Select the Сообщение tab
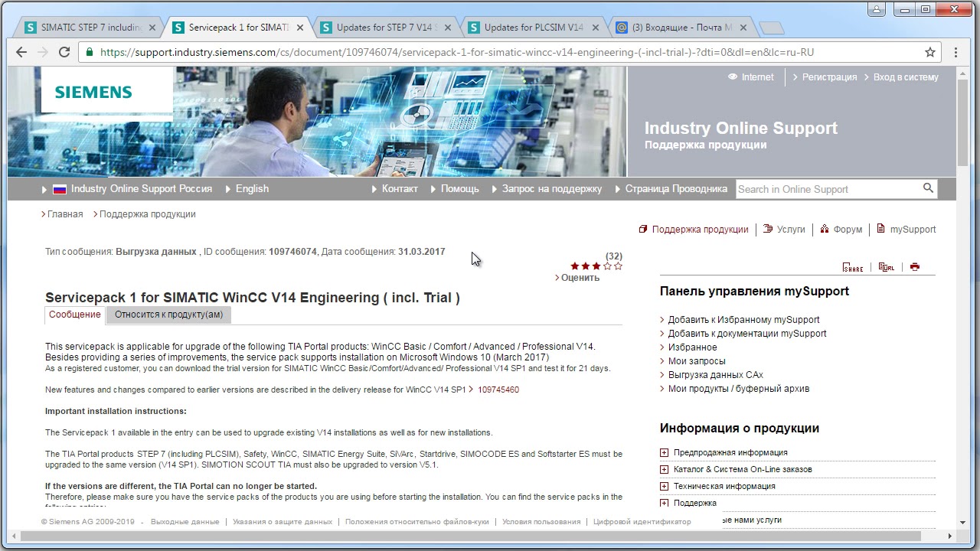 click(x=74, y=315)
